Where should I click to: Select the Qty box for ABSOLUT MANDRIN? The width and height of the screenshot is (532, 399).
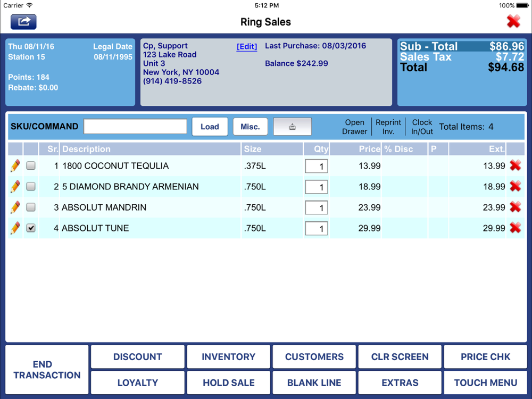coord(316,207)
